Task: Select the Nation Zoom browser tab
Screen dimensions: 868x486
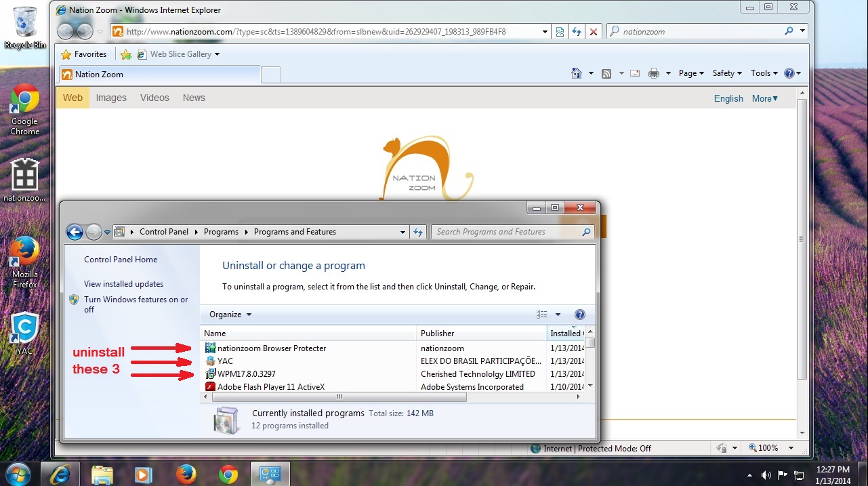Action: 159,75
